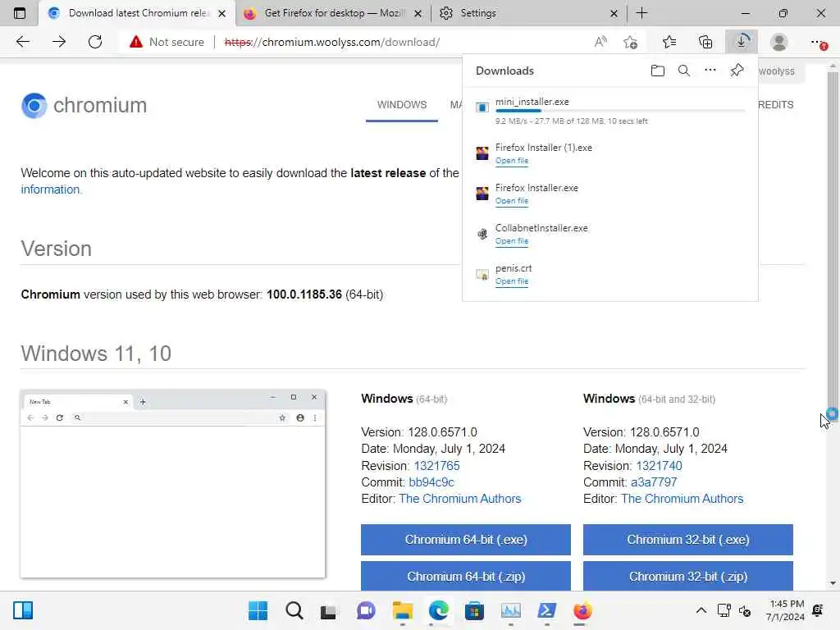Click the CollabnetInstaller.exe file icon

click(482, 234)
